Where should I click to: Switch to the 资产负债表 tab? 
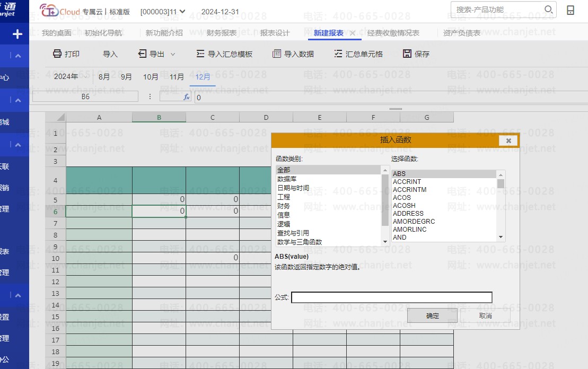click(462, 33)
